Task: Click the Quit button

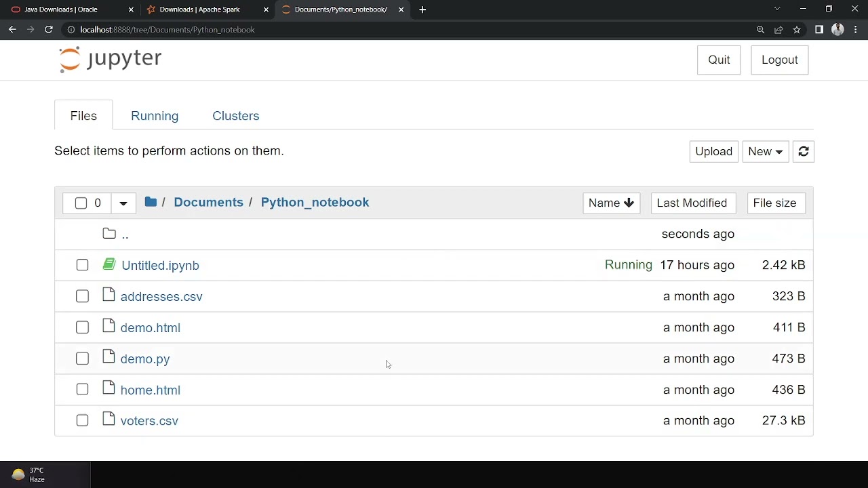Action: [x=719, y=60]
